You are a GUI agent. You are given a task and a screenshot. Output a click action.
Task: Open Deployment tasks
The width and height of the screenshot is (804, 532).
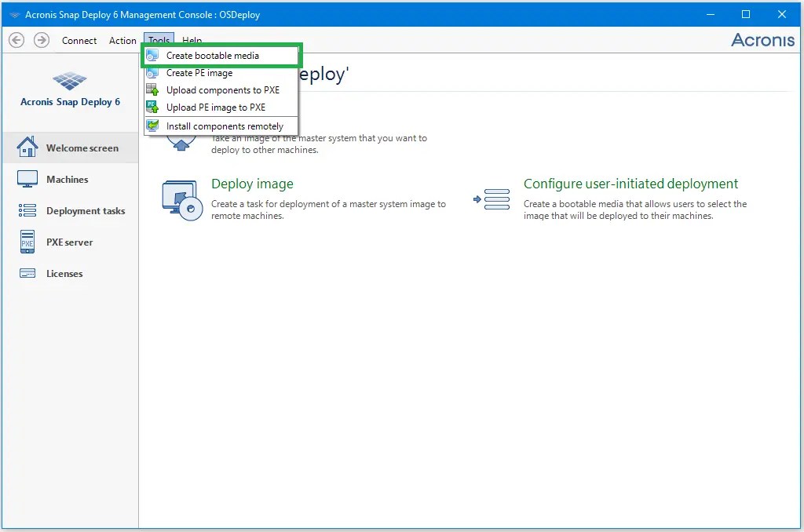click(x=70, y=210)
